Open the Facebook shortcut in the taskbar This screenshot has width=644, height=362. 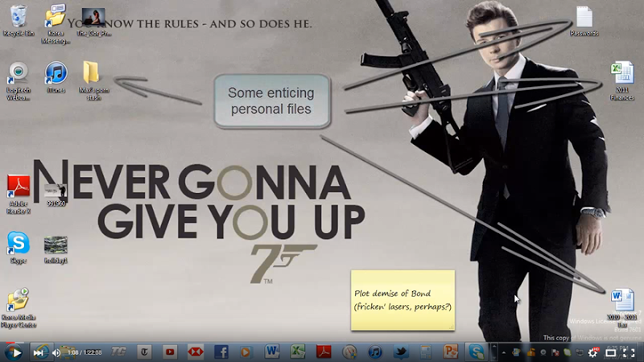click(x=221, y=352)
